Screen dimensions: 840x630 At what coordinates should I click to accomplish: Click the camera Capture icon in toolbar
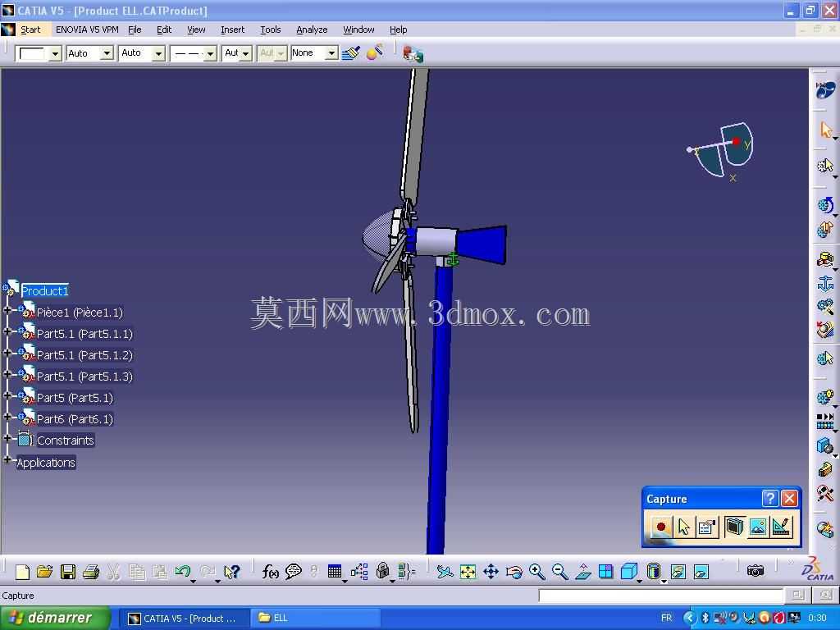click(756, 571)
